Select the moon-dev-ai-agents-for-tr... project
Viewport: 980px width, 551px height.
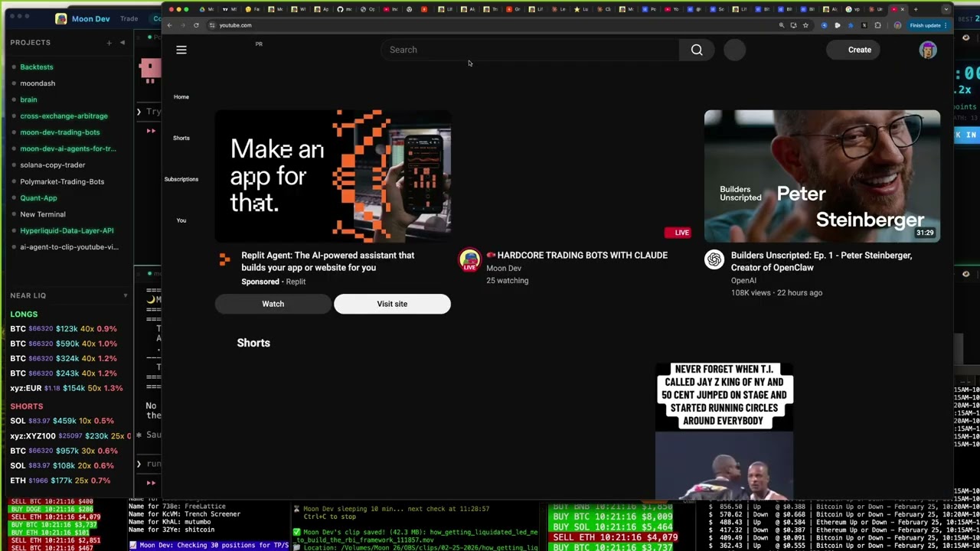pyautogui.click(x=68, y=148)
